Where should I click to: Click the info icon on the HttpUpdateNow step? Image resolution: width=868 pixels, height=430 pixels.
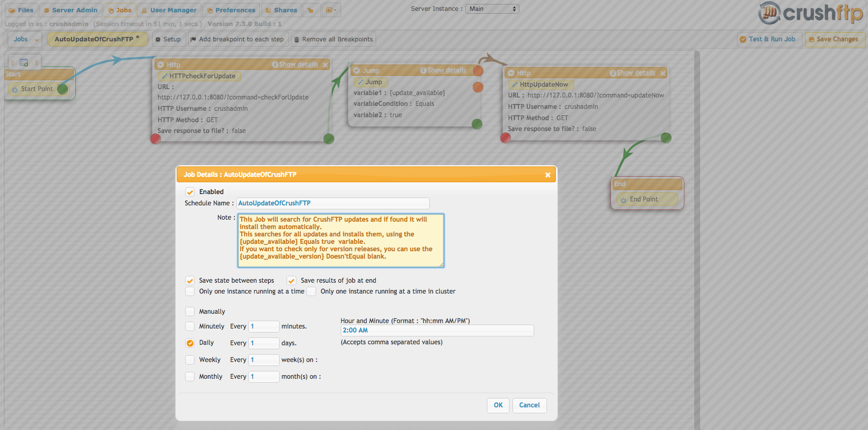[x=613, y=73]
